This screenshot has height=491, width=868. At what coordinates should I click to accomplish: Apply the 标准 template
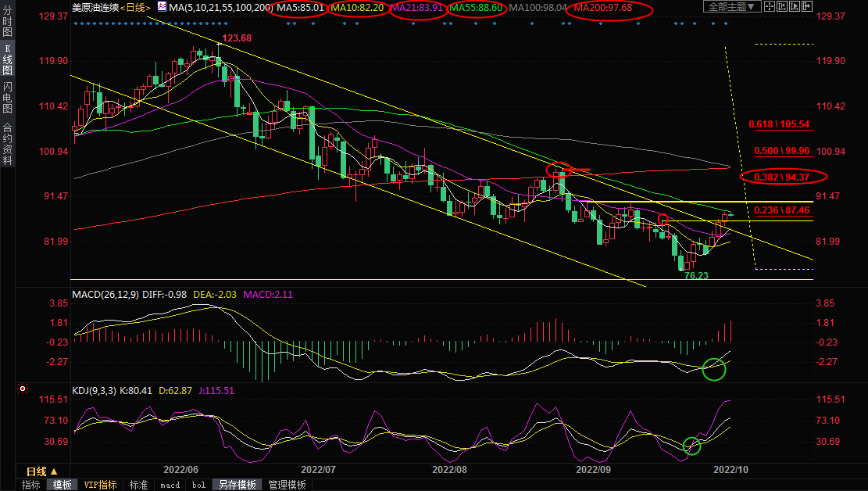(x=138, y=485)
